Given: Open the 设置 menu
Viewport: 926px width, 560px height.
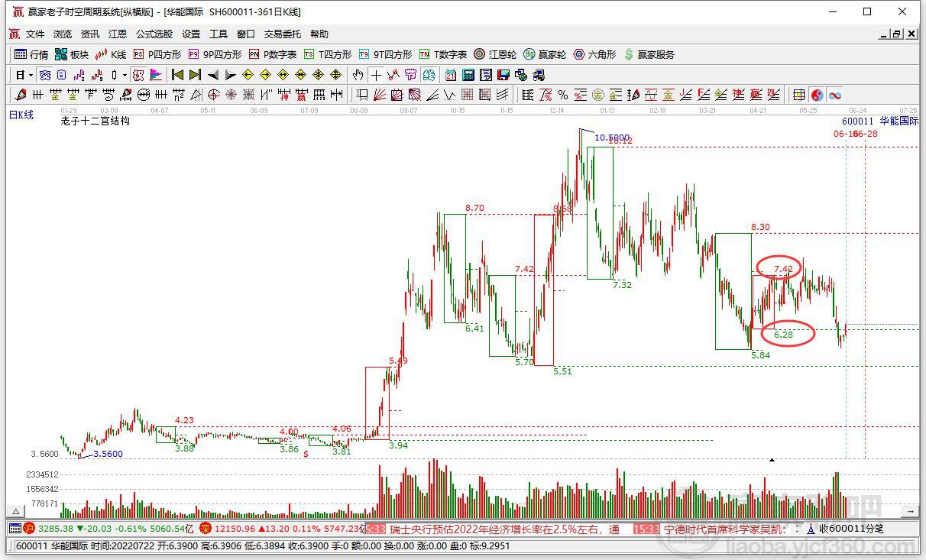Looking at the screenshot, I should [x=191, y=34].
